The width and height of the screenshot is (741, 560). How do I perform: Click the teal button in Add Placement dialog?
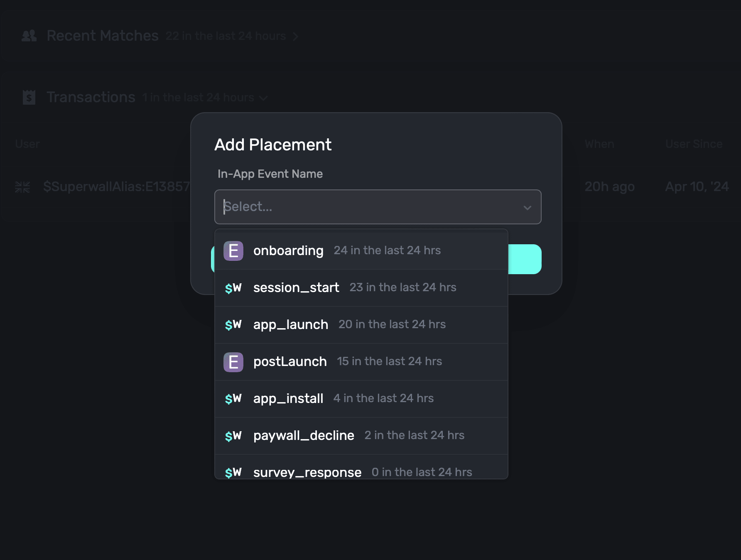tap(525, 259)
